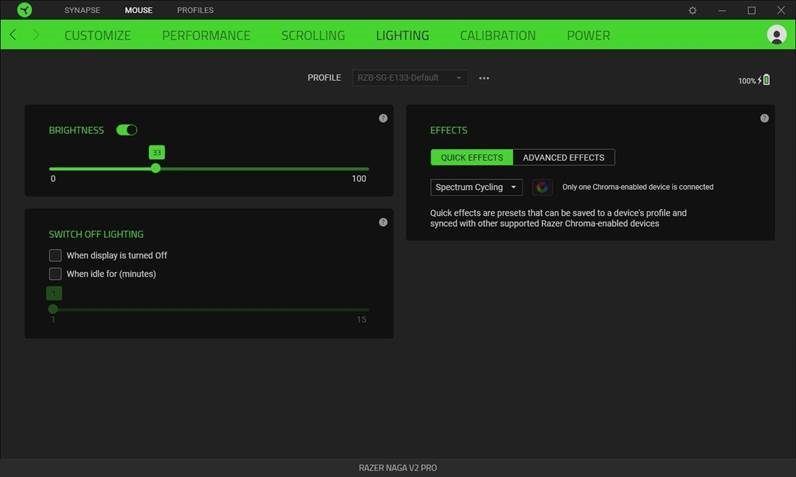The width and height of the screenshot is (796, 477).
Task: Switch to the Profiles tab
Action: (195, 10)
